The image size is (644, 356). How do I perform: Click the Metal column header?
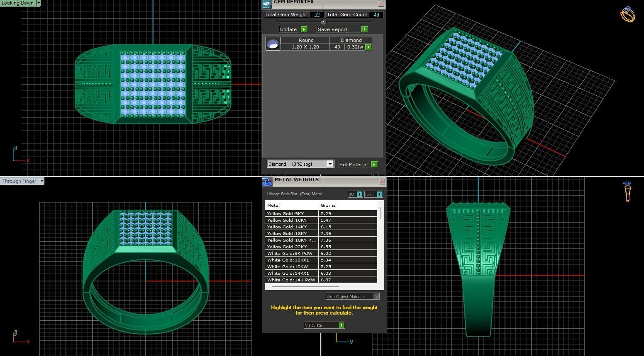click(291, 205)
